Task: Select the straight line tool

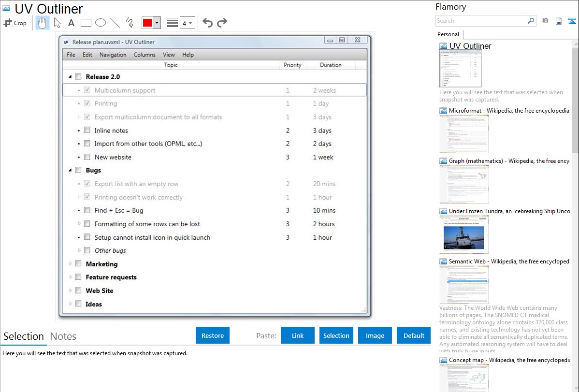Action: 115,23
